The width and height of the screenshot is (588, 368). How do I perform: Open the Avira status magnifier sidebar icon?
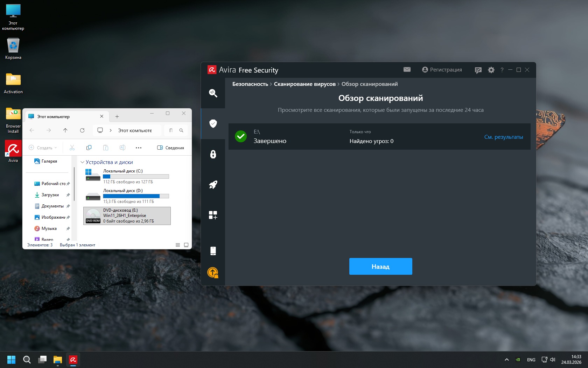[213, 93]
